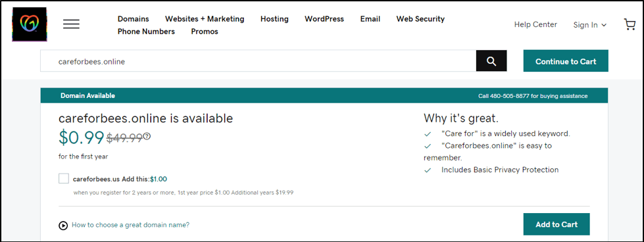The width and height of the screenshot is (644, 242).
Task: Click the magnifier search button
Action: [491, 60]
